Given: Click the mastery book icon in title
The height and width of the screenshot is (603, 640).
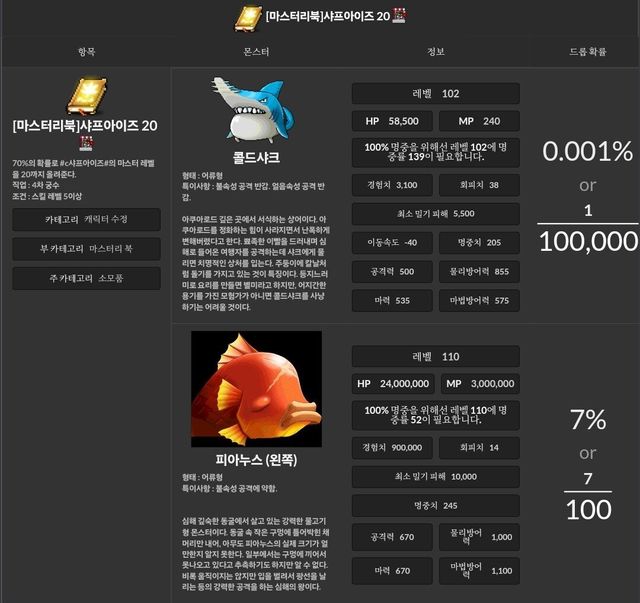Looking at the screenshot, I should (248, 17).
